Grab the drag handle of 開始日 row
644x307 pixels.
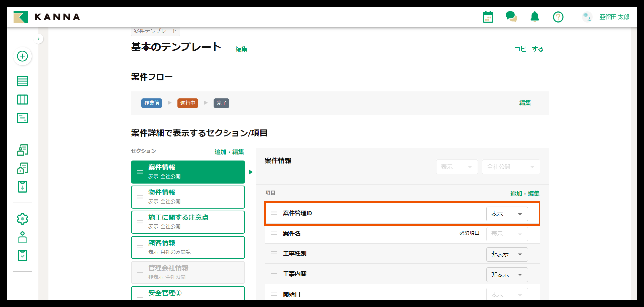[274, 294]
